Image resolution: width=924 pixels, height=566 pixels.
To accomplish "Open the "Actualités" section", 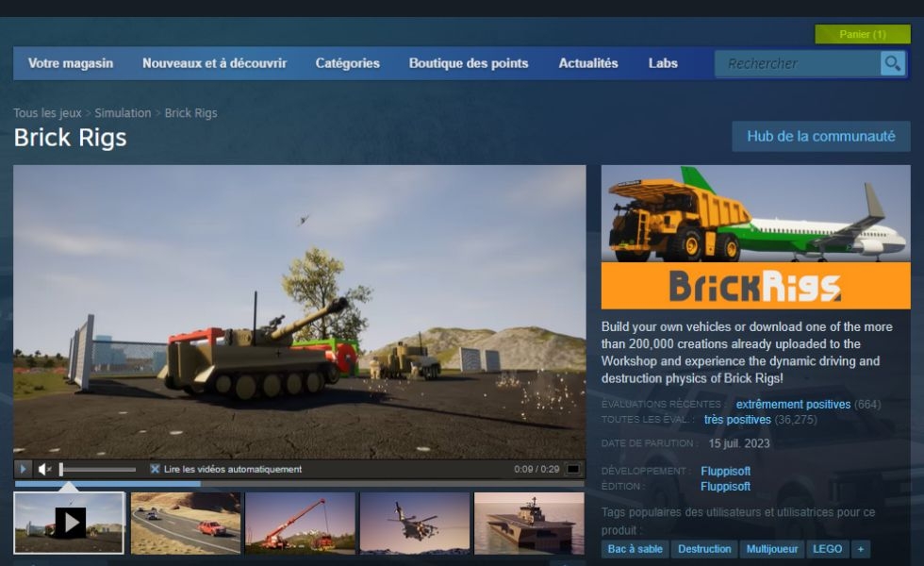I will [586, 63].
